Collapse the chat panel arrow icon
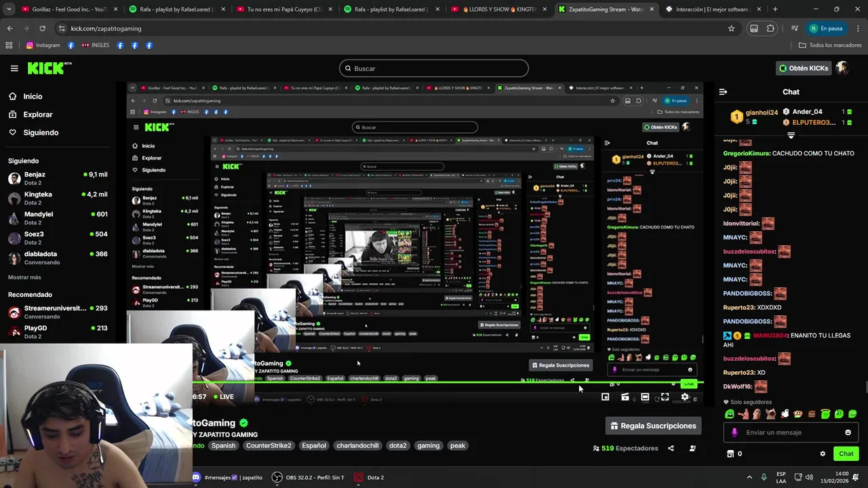 click(x=723, y=91)
